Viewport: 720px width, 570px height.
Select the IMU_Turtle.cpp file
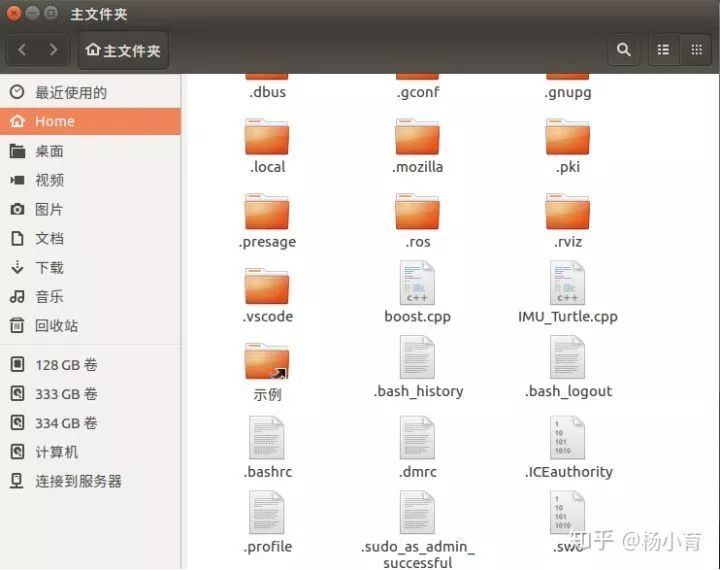click(567, 284)
